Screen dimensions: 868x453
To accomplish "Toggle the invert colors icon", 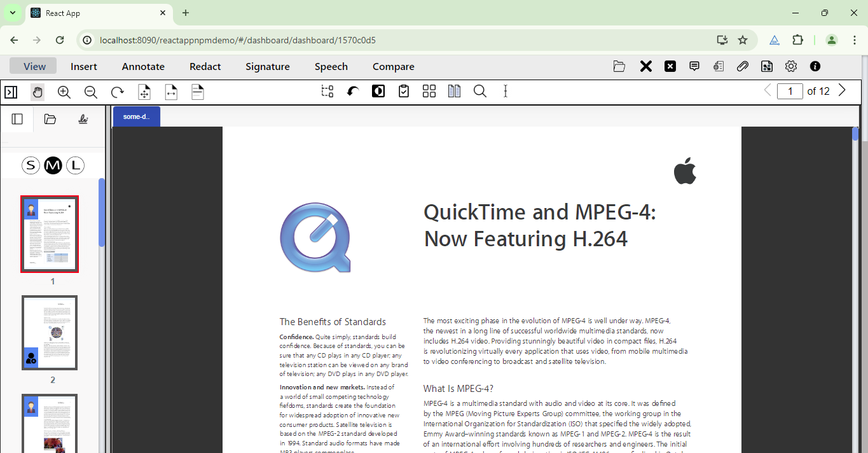I will pyautogui.click(x=378, y=91).
